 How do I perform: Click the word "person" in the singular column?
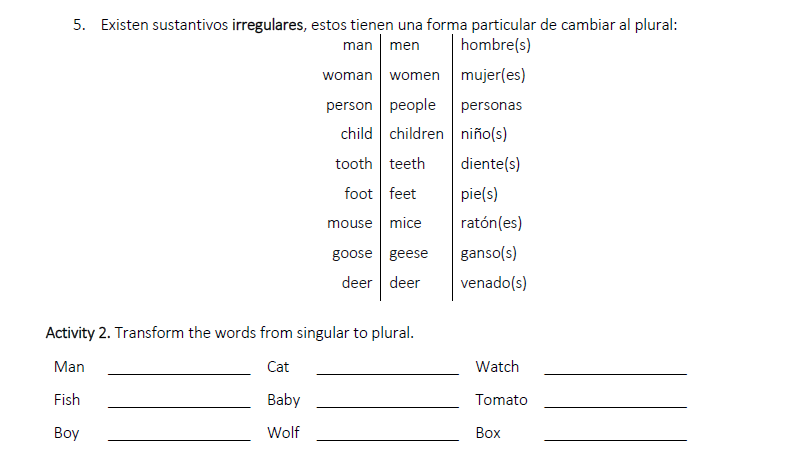click(349, 105)
